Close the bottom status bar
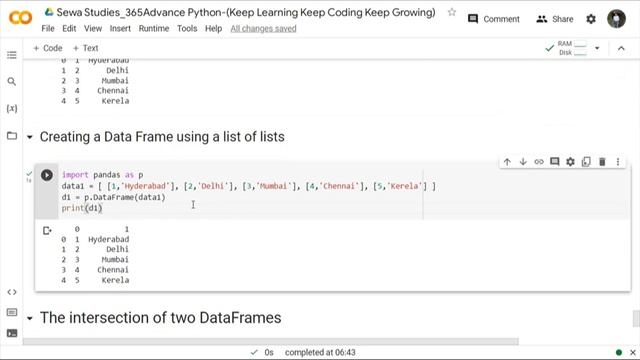Screen dimensions: 640x360 click(633, 352)
